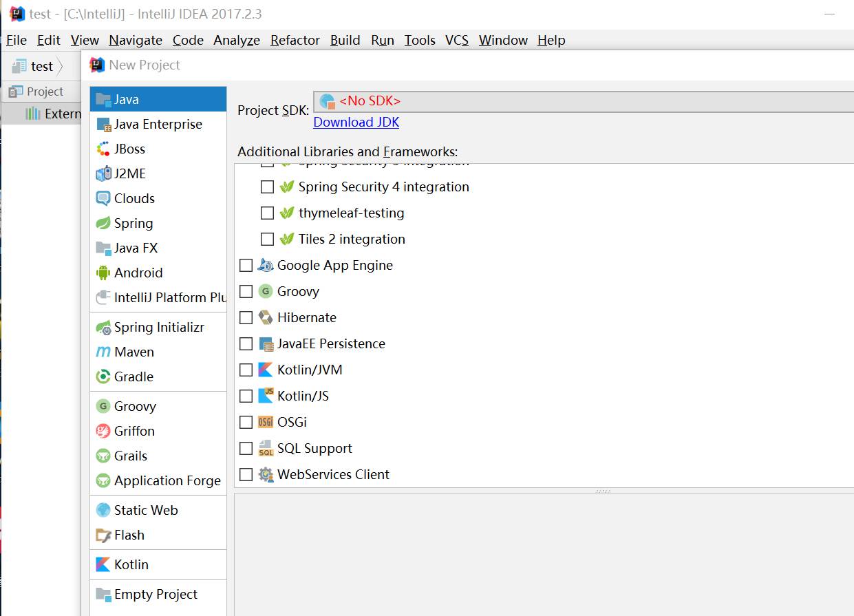This screenshot has width=854, height=616.
Task: Choose the Gradle icon in sidebar
Action: 103,376
